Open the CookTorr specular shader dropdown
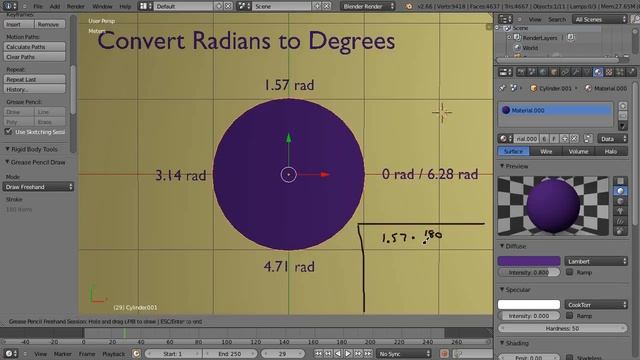 click(x=596, y=304)
